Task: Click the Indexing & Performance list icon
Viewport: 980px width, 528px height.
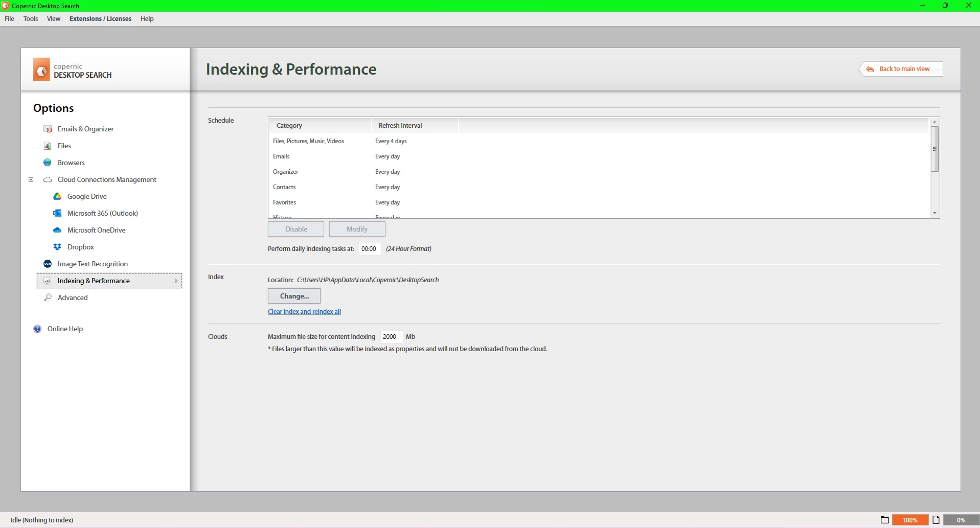Action: (48, 281)
